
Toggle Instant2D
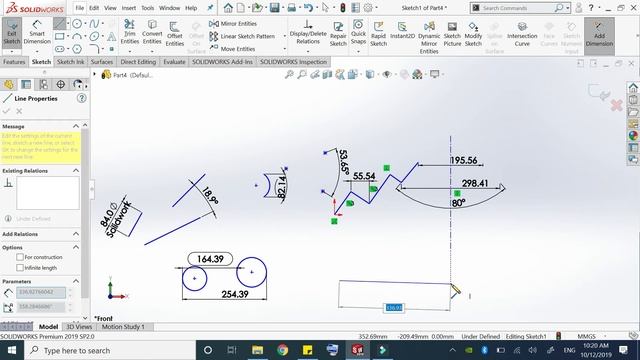click(402, 31)
